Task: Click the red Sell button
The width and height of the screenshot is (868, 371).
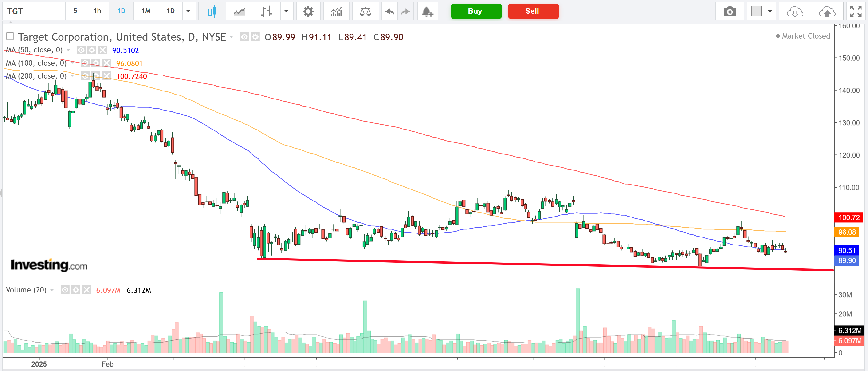Action: [533, 11]
